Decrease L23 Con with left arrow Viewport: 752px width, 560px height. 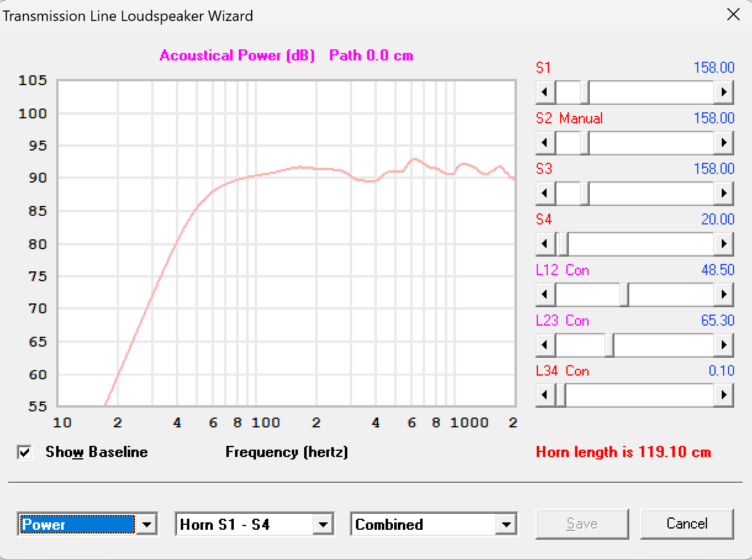tap(545, 345)
